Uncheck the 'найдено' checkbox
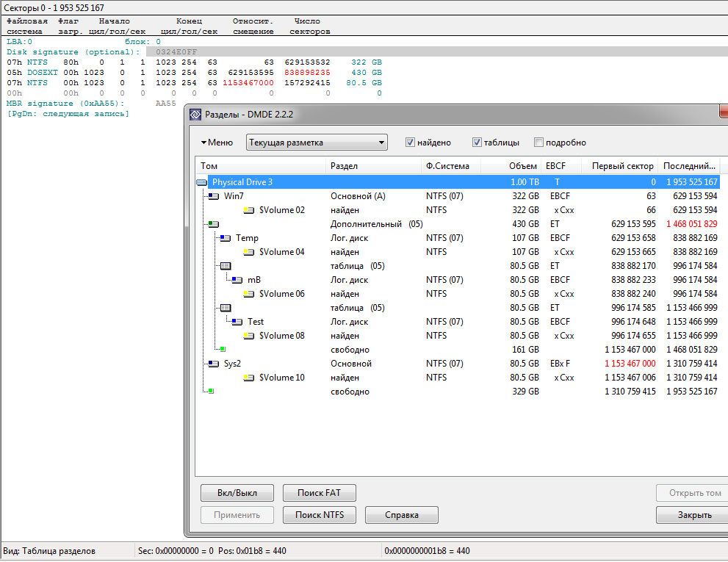 pyautogui.click(x=411, y=143)
